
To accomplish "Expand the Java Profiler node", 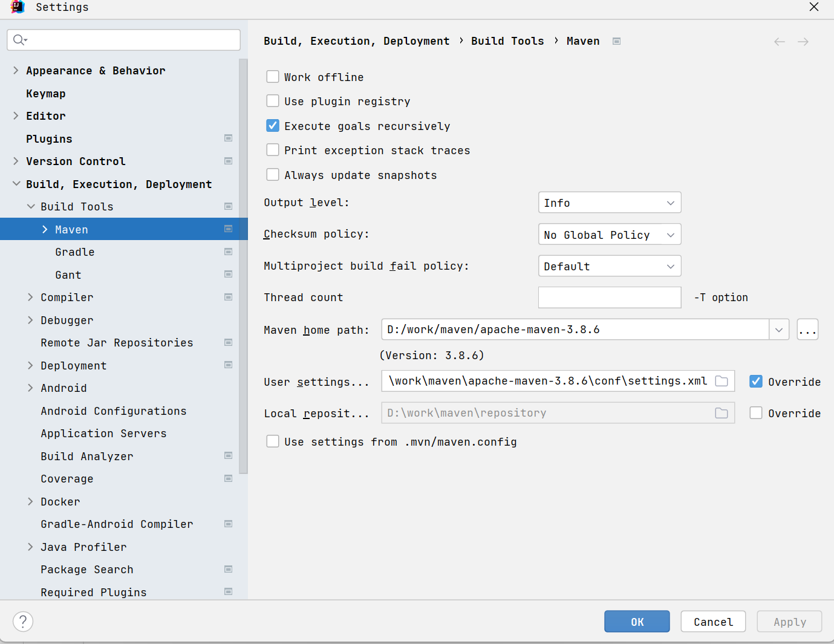I will tap(30, 547).
